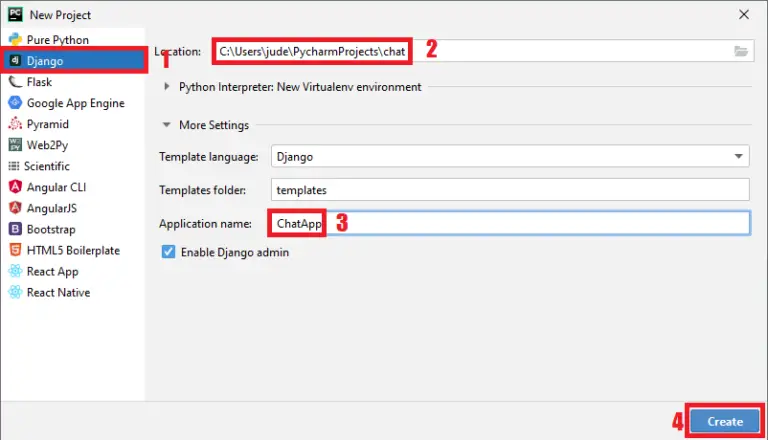Select the Pure Python project type icon

[15, 40]
